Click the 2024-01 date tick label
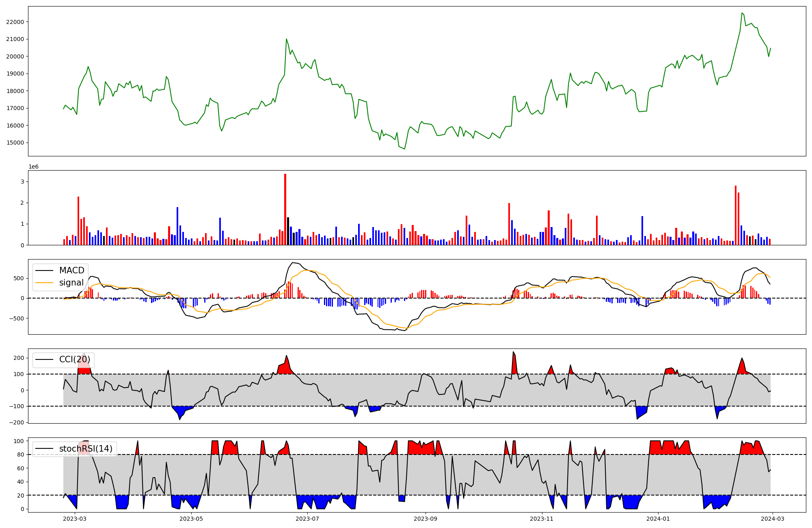Image resolution: width=812 pixels, height=528 pixels. 658,518
